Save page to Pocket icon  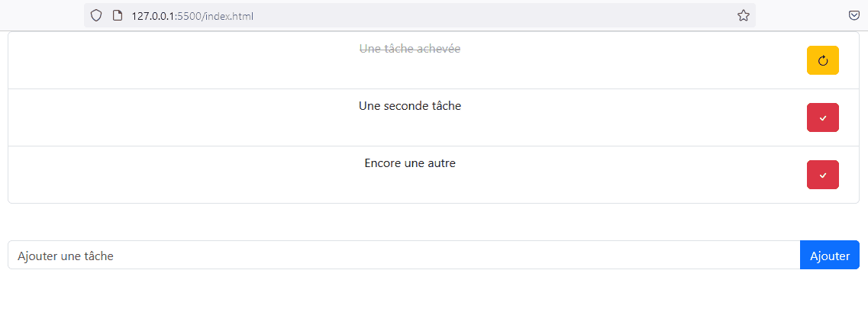click(854, 15)
